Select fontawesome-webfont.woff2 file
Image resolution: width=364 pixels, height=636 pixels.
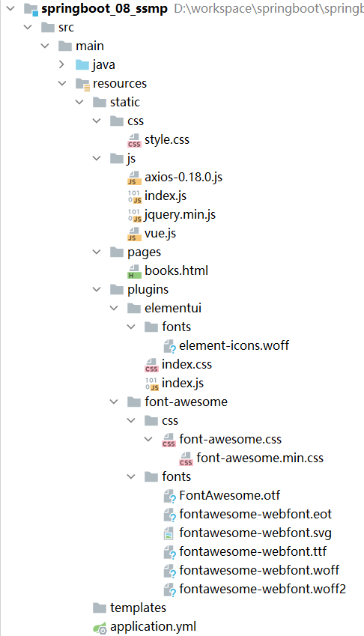coord(263,589)
